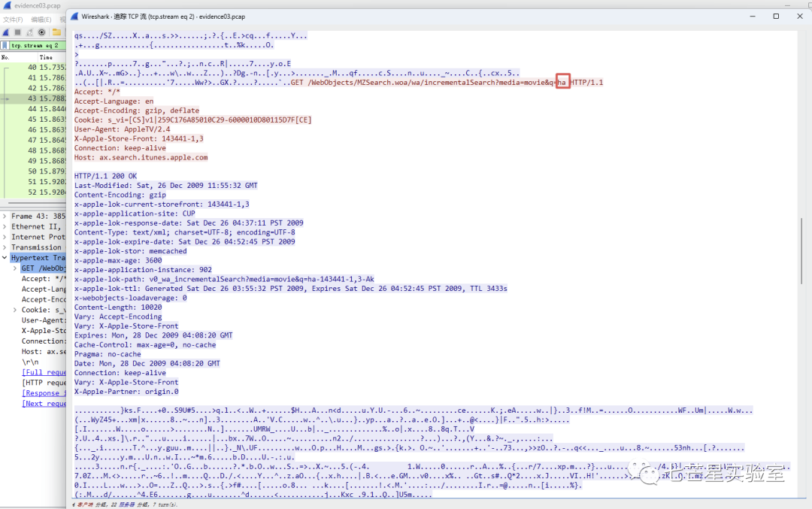The image size is (812, 509).
Task: Click the open file folder icon
Action: 56,32
